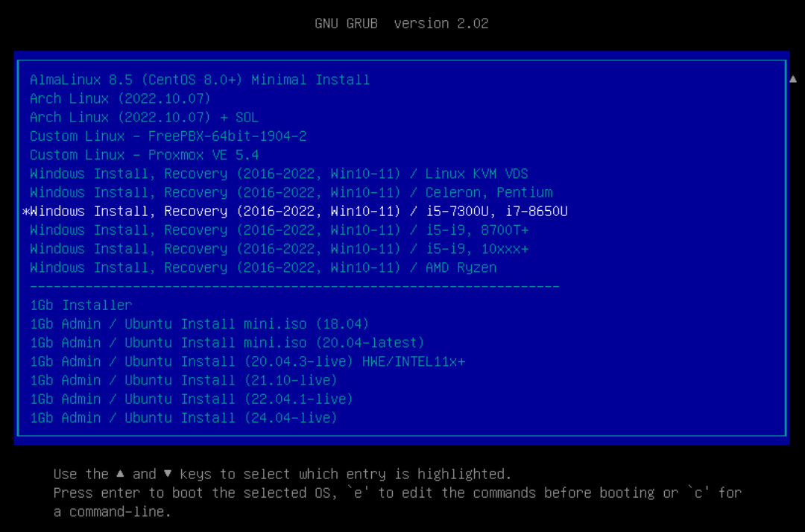
Task: Select Custom Linux FreePBX-64bit-1904-2
Action: (168, 136)
